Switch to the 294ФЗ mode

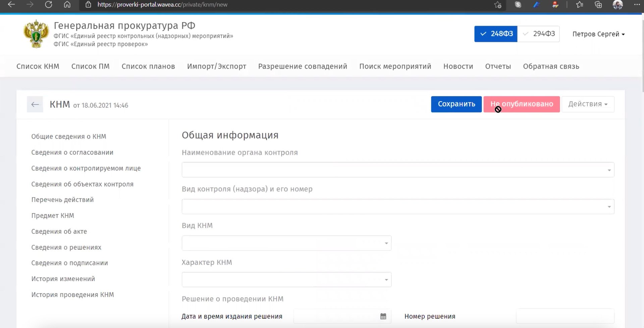pyautogui.click(x=538, y=34)
